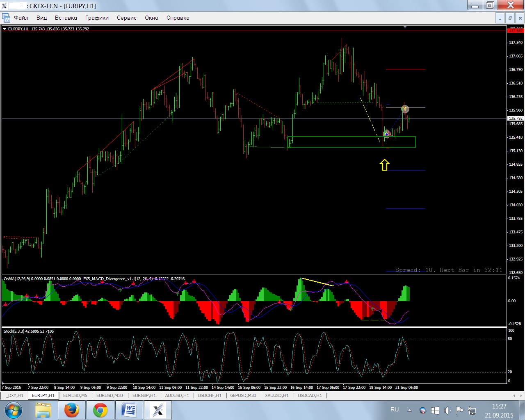Image resolution: width=525 pixels, height=420 pixels.
Task: Open the network connection tray icon
Action: 472,410
